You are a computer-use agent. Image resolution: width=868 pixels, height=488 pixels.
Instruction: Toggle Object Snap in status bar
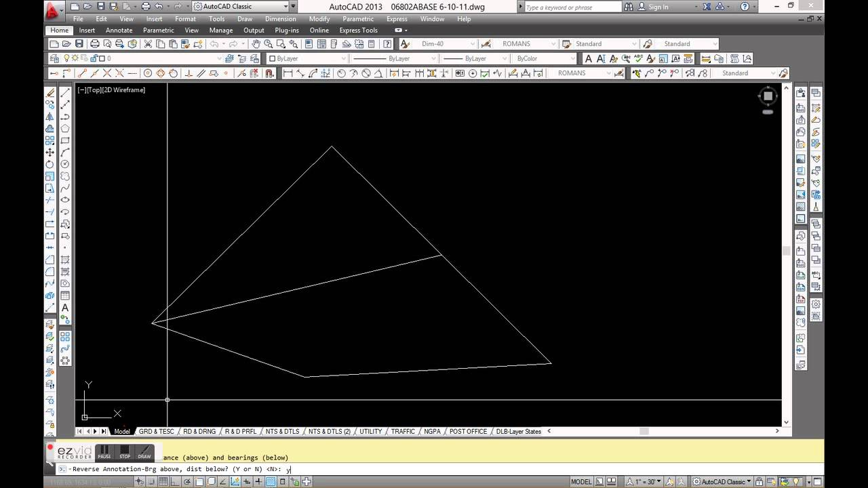(x=199, y=482)
